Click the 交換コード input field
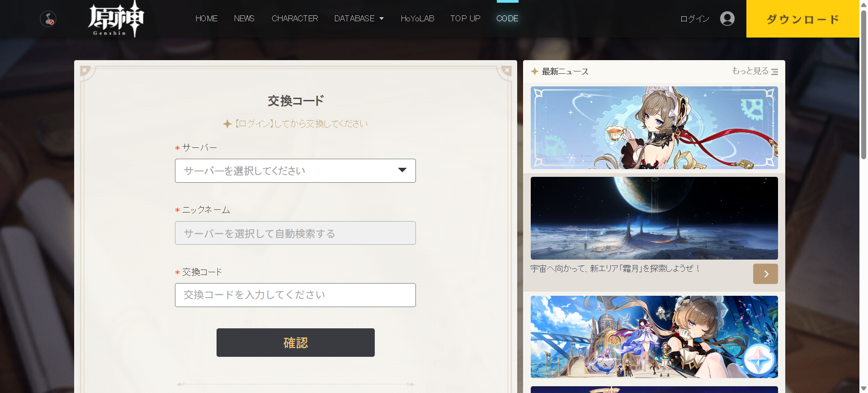The width and height of the screenshot is (868, 393). (295, 295)
